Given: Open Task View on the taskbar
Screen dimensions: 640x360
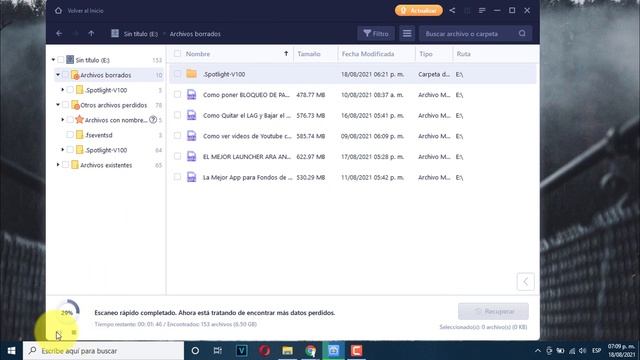Looking at the screenshot, I should (x=218, y=351).
